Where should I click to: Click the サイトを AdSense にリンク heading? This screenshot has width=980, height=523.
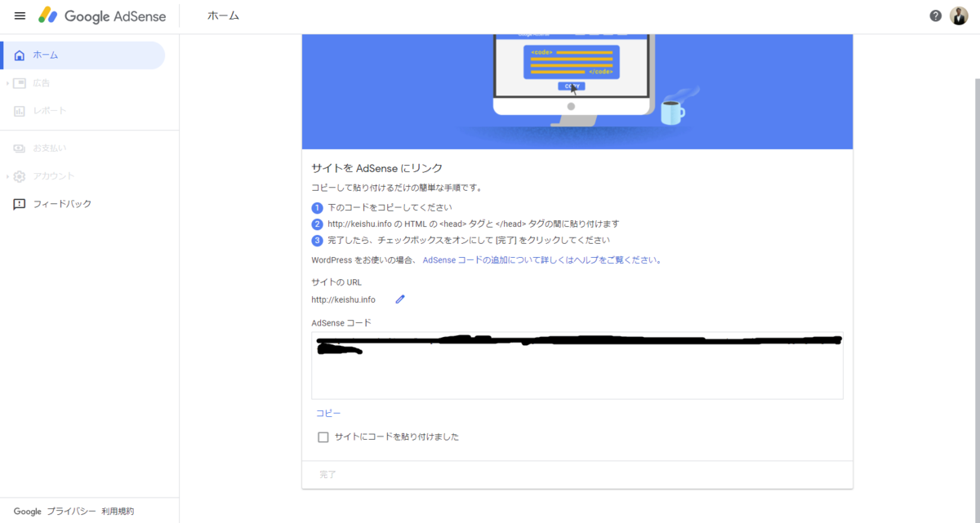point(376,168)
